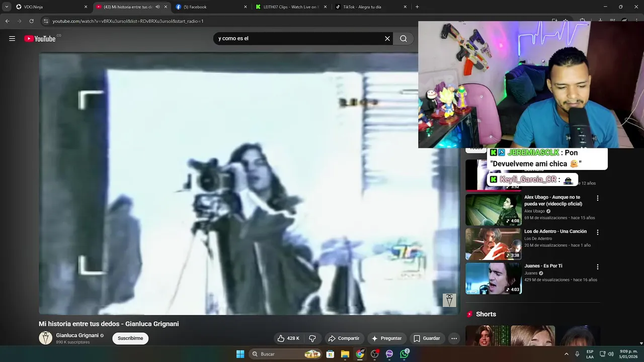Switch to LEITH07 Clips Kick tab
644x362 pixels.
pos(290,7)
